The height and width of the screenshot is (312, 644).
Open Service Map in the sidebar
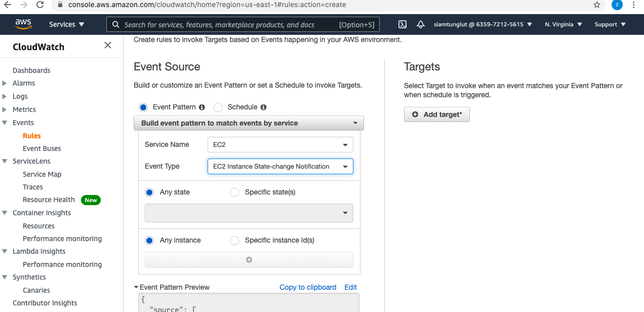tap(42, 174)
